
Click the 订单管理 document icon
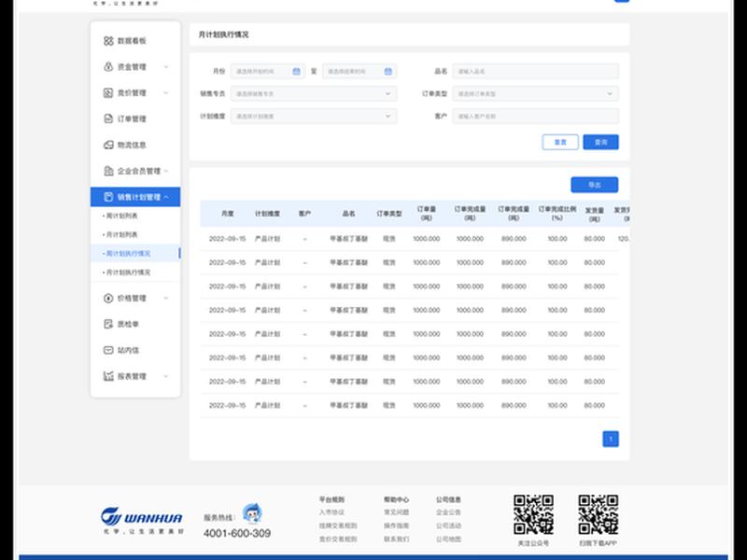coord(108,119)
